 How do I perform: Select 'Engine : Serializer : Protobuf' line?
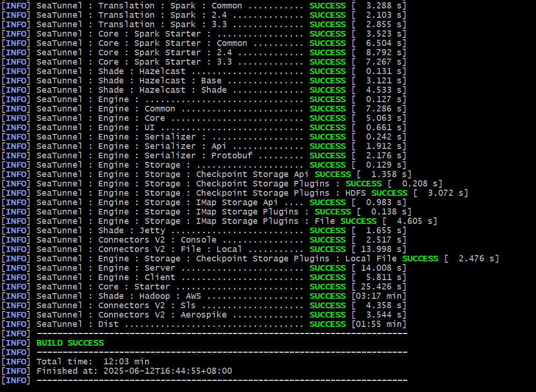pos(204,155)
